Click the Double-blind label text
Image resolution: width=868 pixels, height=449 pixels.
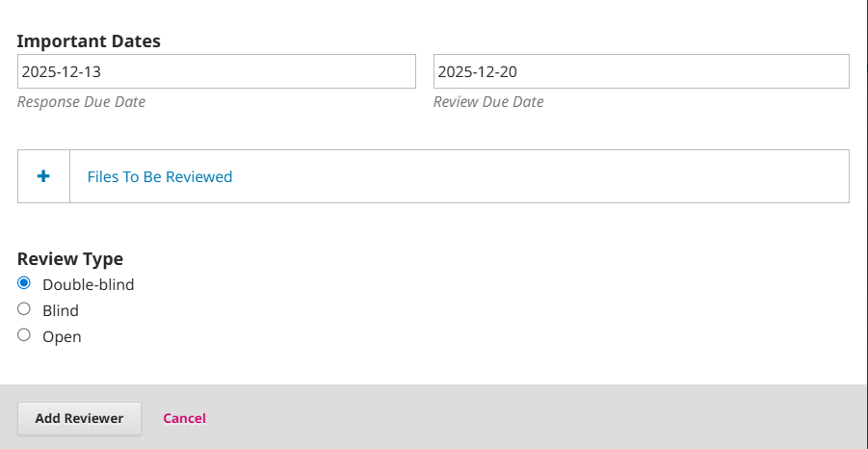pyautogui.click(x=89, y=285)
